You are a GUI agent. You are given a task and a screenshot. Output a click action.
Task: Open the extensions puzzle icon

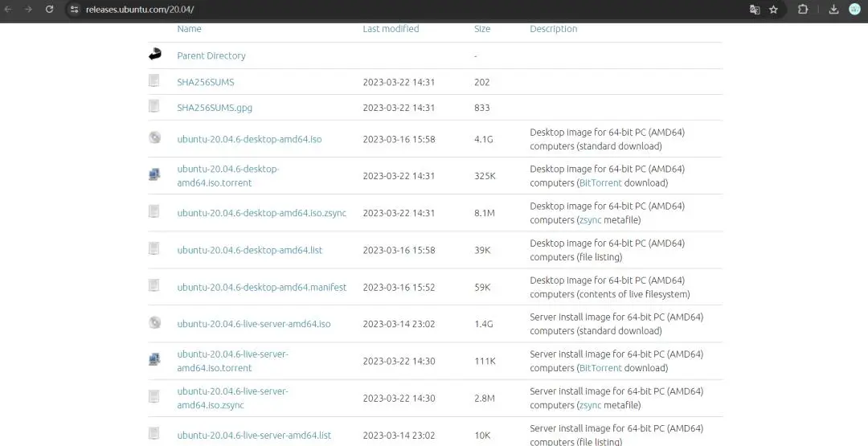[803, 10]
